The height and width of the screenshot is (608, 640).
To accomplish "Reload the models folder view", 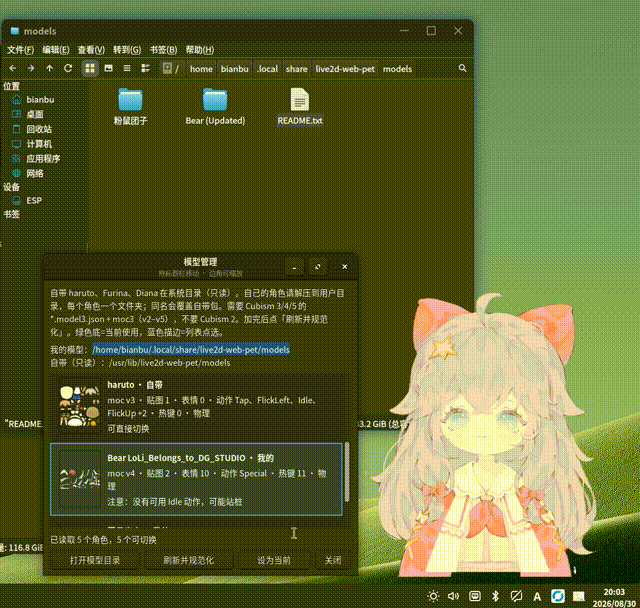I will coord(68,68).
